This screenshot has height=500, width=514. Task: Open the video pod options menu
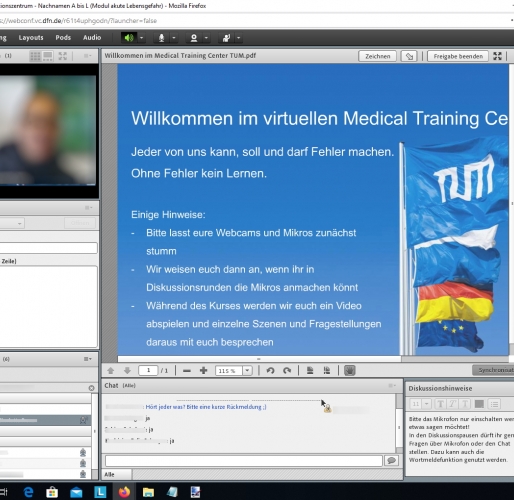click(87, 56)
